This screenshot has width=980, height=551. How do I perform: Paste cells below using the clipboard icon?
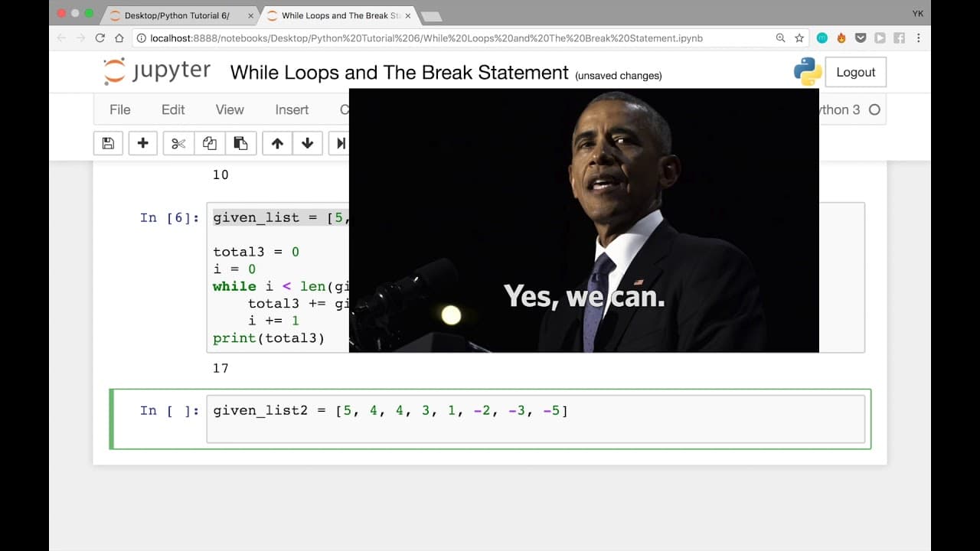coord(240,143)
